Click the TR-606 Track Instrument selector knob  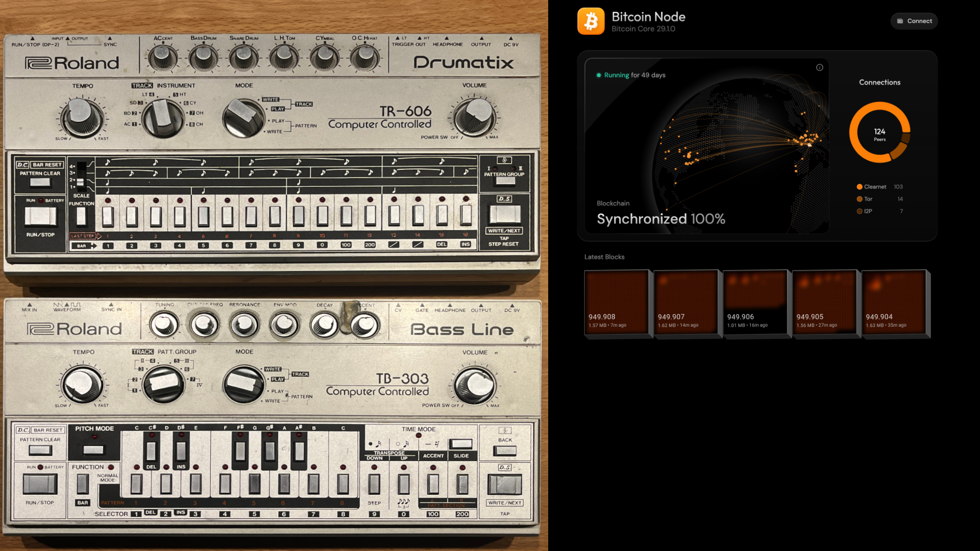pos(162,118)
